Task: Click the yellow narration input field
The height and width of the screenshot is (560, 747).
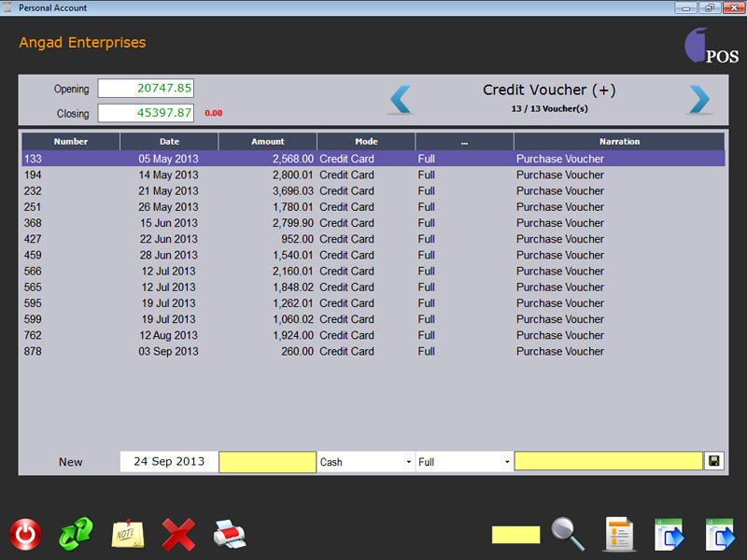Action: (x=608, y=461)
